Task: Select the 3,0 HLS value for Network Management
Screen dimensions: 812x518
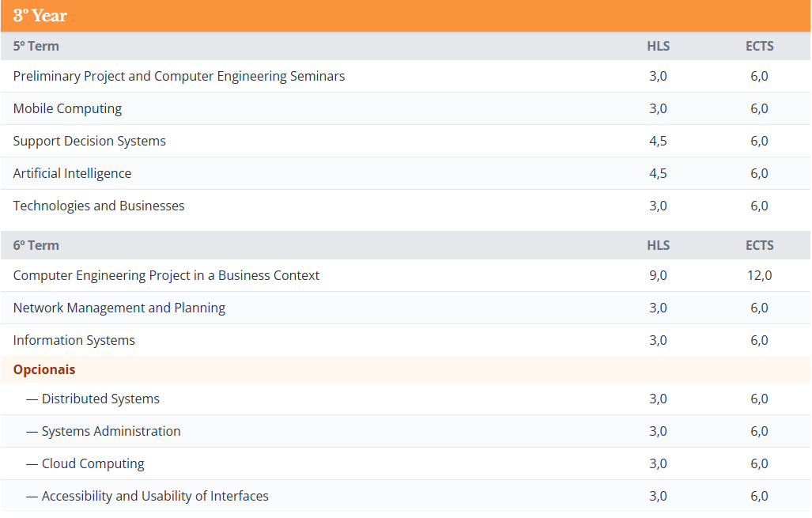Action: tap(658, 308)
